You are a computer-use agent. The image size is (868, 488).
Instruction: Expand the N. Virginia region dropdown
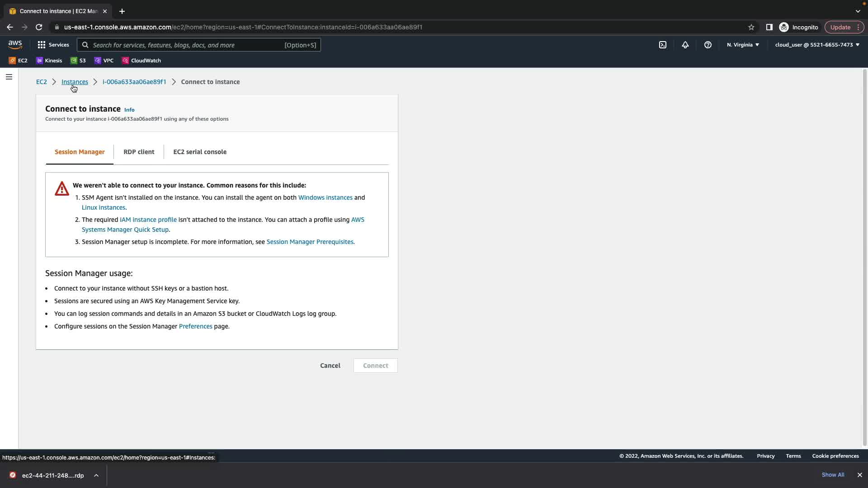click(743, 45)
